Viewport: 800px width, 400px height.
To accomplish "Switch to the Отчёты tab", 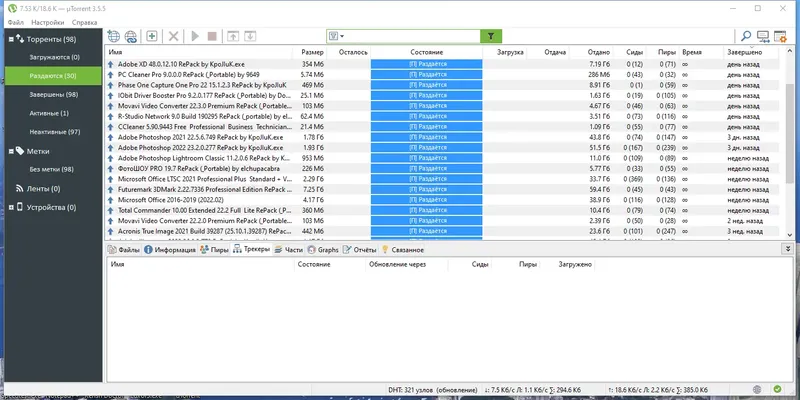I will tap(360, 249).
